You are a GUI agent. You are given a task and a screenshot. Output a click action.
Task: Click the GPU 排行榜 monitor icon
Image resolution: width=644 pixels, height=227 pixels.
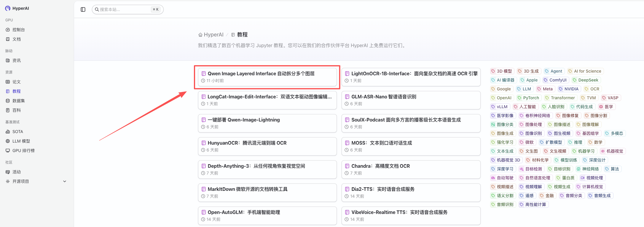pyautogui.click(x=8, y=151)
